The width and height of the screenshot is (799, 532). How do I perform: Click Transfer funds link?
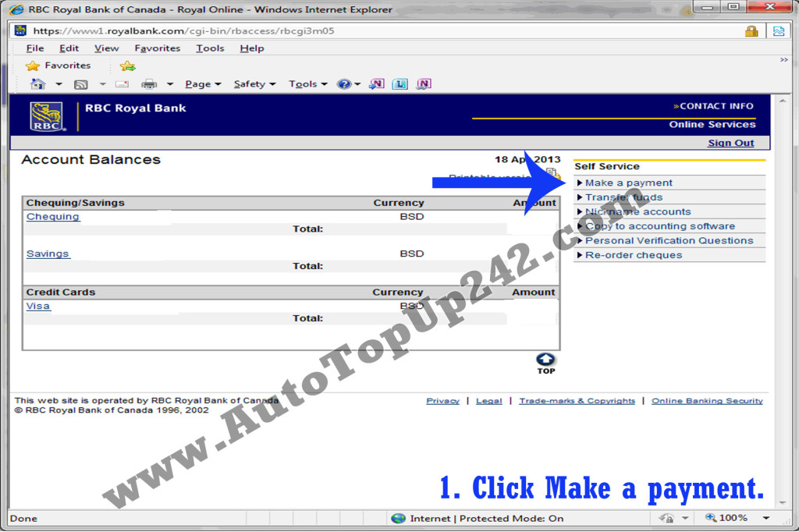(x=623, y=197)
